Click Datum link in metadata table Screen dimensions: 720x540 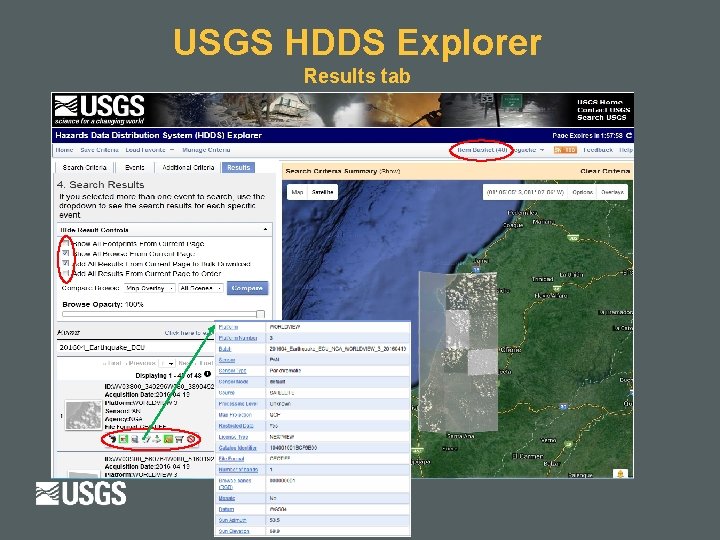(x=226, y=509)
